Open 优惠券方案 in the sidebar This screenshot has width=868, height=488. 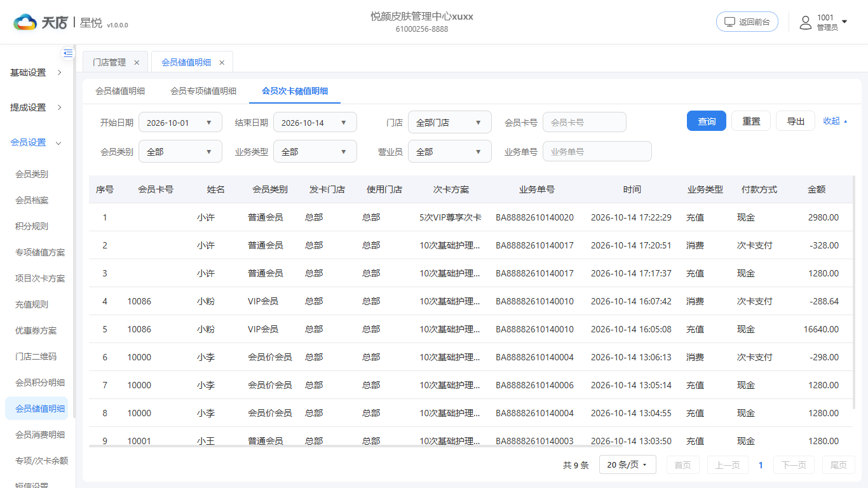(36, 330)
